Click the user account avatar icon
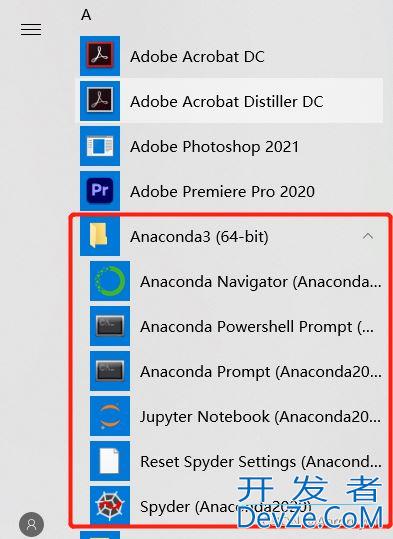This screenshot has height=539, width=393. pos(31,524)
